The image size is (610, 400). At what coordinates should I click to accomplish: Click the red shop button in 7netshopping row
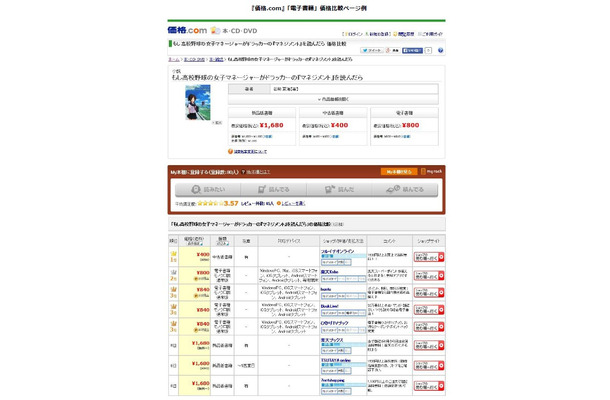coord(429,386)
